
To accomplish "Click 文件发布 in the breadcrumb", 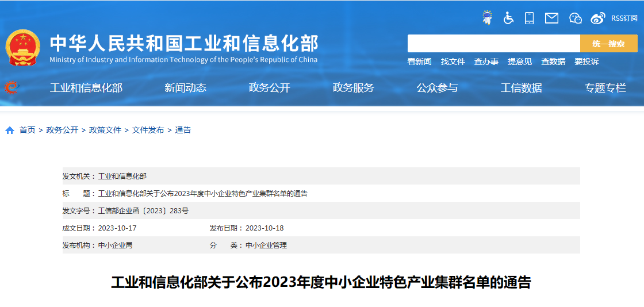I will [x=148, y=131].
